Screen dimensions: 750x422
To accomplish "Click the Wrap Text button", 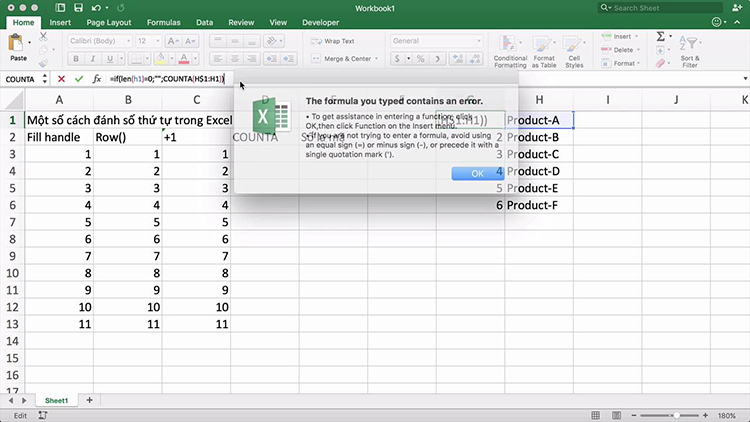I will [333, 41].
